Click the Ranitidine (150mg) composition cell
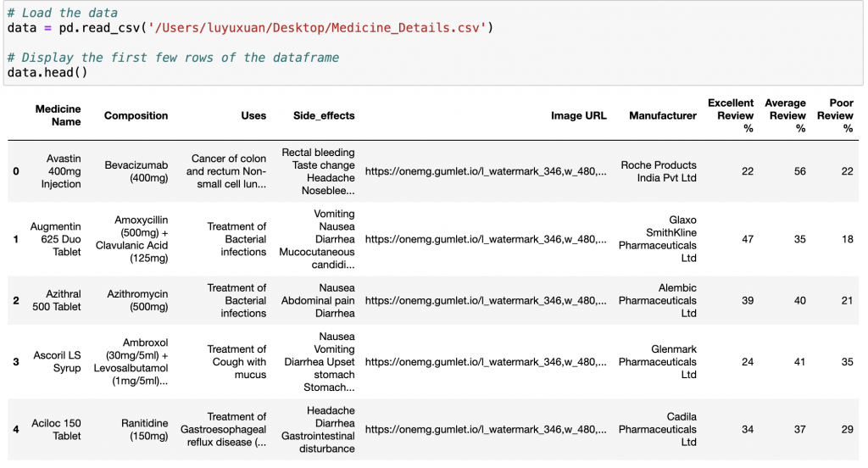This screenshot has height=468, width=868. click(138, 430)
